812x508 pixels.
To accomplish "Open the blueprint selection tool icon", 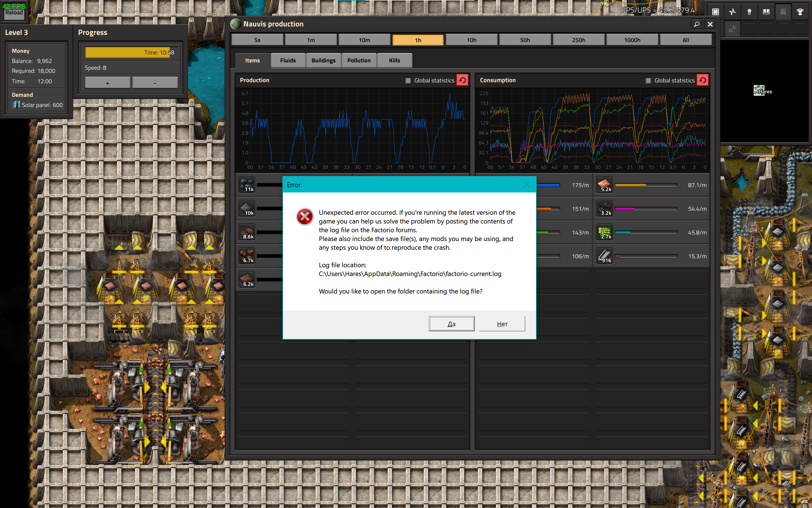I will click(715, 12).
